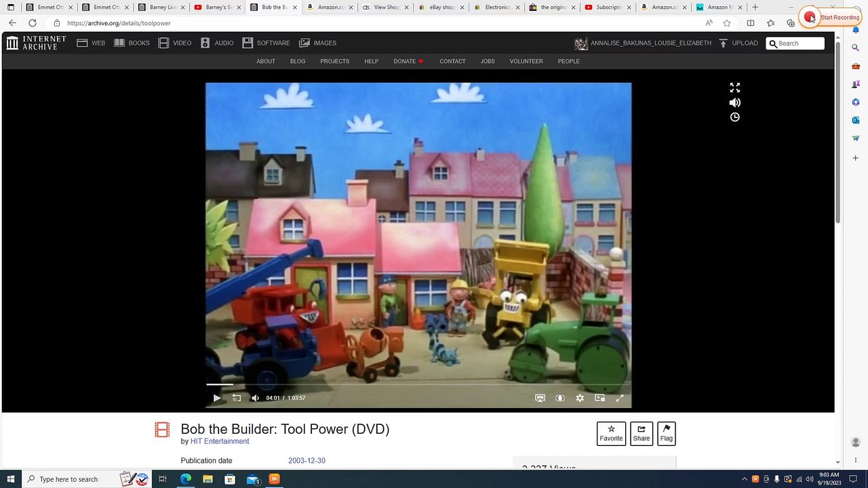This screenshot has width=868, height=488.
Task: Open the SOFTWARE media menu
Action: click(x=266, y=43)
